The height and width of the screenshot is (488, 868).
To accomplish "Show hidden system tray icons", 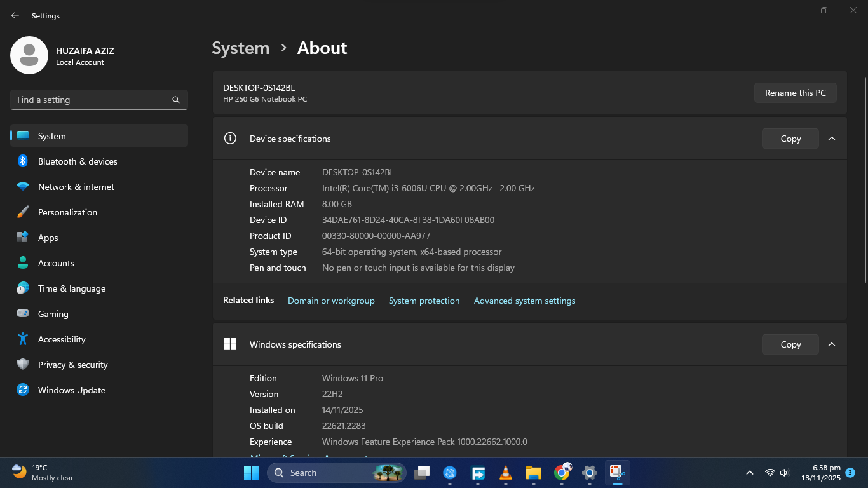I will tap(750, 473).
